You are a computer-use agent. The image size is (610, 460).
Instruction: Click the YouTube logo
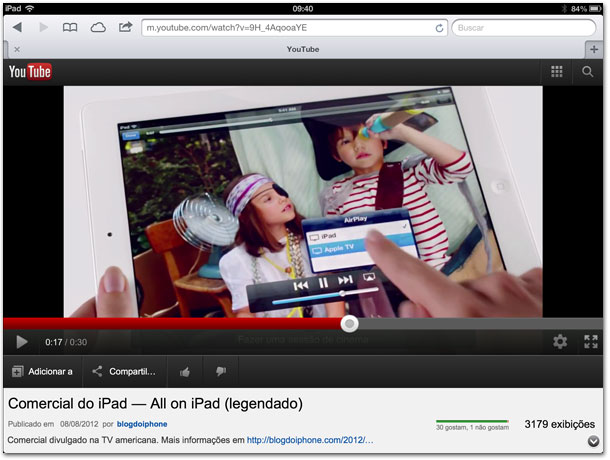pyautogui.click(x=30, y=72)
